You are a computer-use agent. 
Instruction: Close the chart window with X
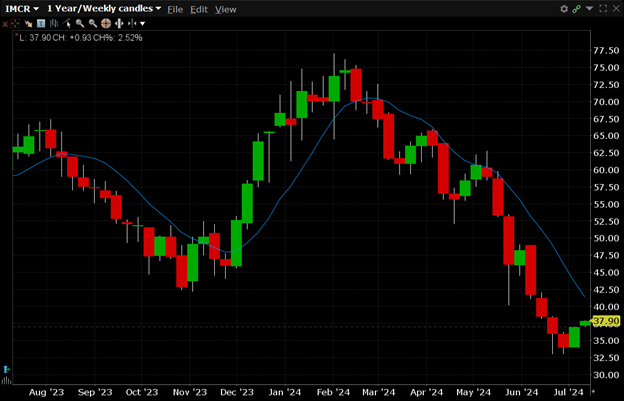coord(616,8)
